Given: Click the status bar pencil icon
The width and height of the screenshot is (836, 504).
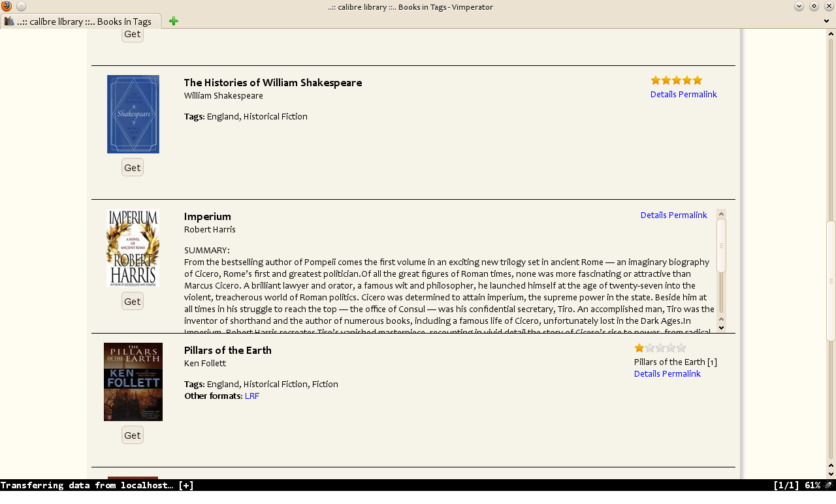Looking at the screenshot, I should 828,485.
